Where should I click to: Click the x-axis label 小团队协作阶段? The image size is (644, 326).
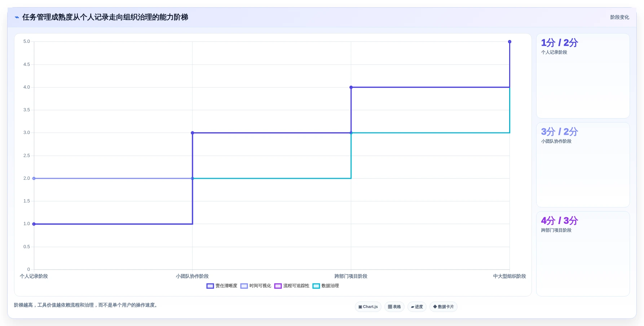[192, 276]
